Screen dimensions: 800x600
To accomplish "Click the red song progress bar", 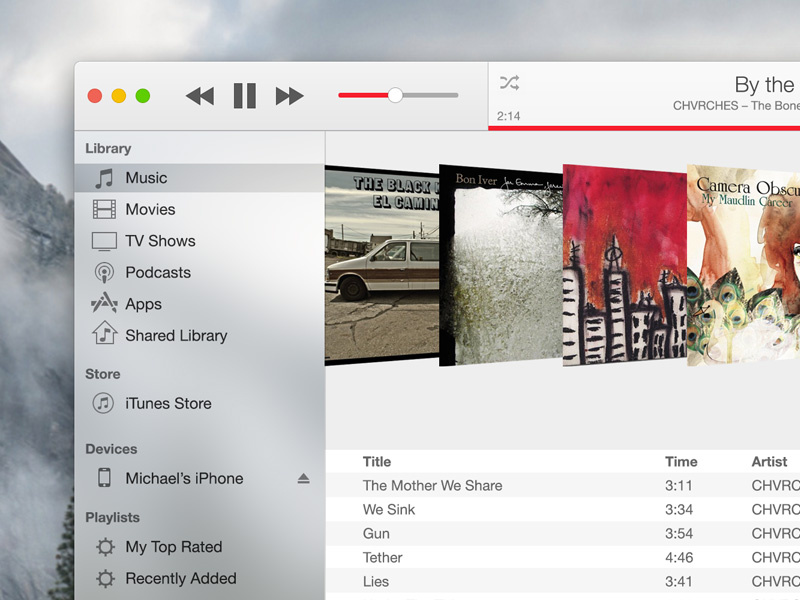I will click(644, 128).
